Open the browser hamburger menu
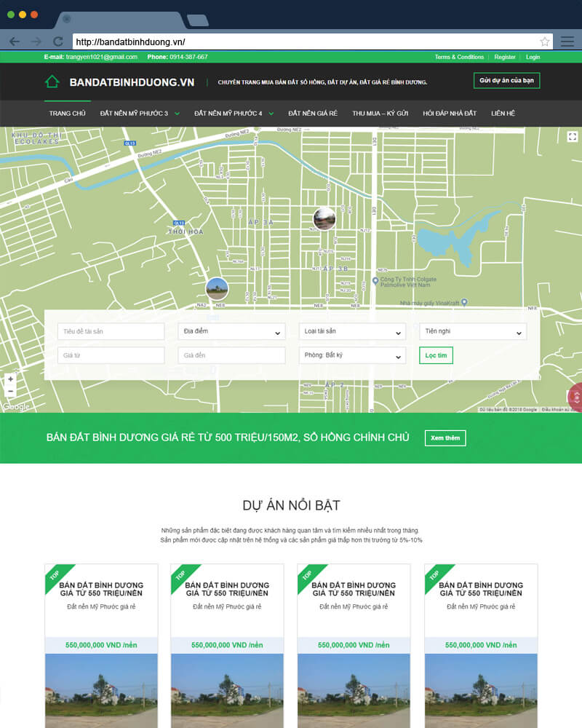 click(567, 41)
